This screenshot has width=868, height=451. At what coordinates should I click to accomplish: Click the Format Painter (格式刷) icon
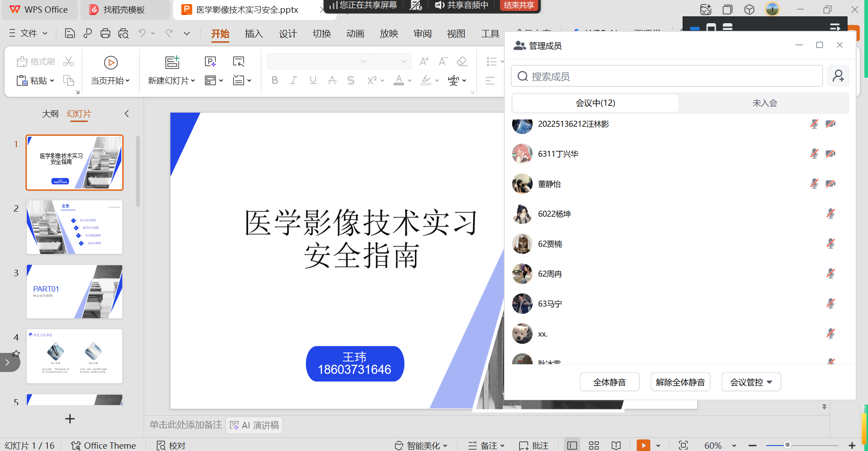pyautogui.click(x=22, y=61)
